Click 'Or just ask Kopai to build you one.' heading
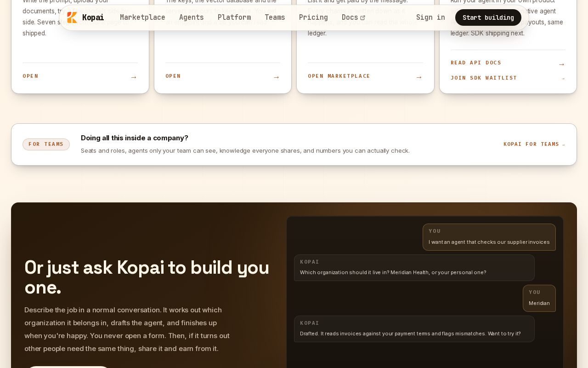 click(x=147, y=277)
